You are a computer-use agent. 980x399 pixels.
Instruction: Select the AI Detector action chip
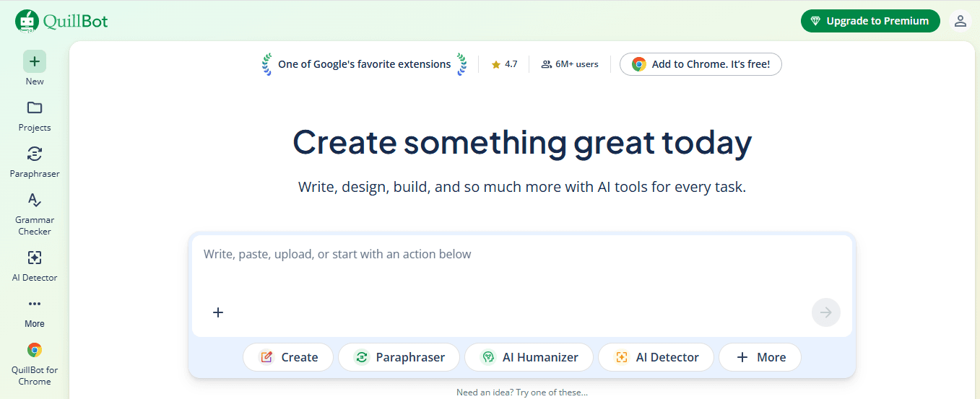click(x=656, y=357)
